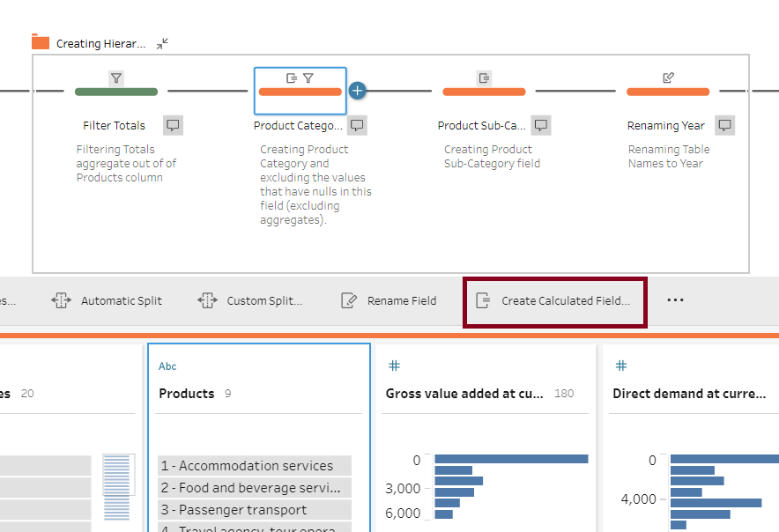Screen dimensions: 779x532
Task: Choose Automatic Split in toolbar
Action: (108, 301)
